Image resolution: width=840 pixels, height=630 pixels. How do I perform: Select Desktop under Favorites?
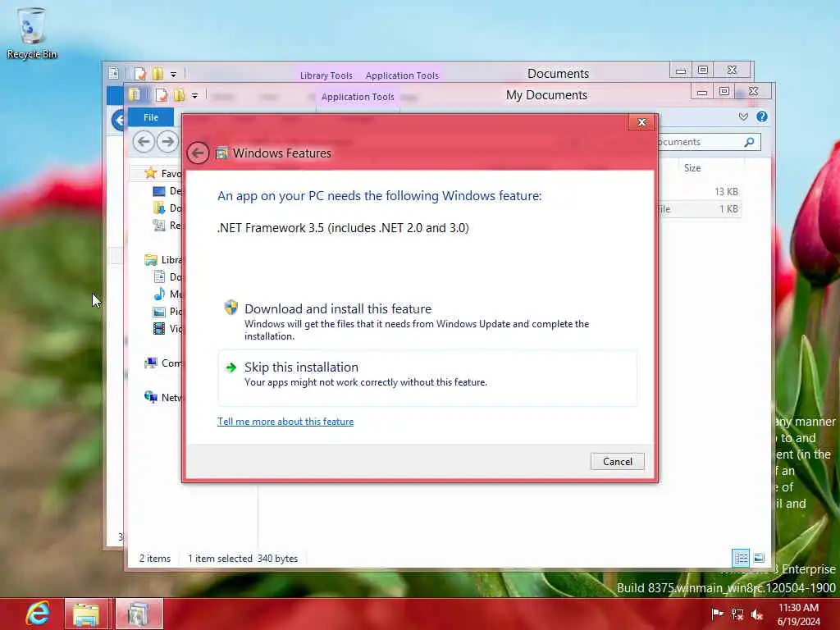tap(167, 191)
